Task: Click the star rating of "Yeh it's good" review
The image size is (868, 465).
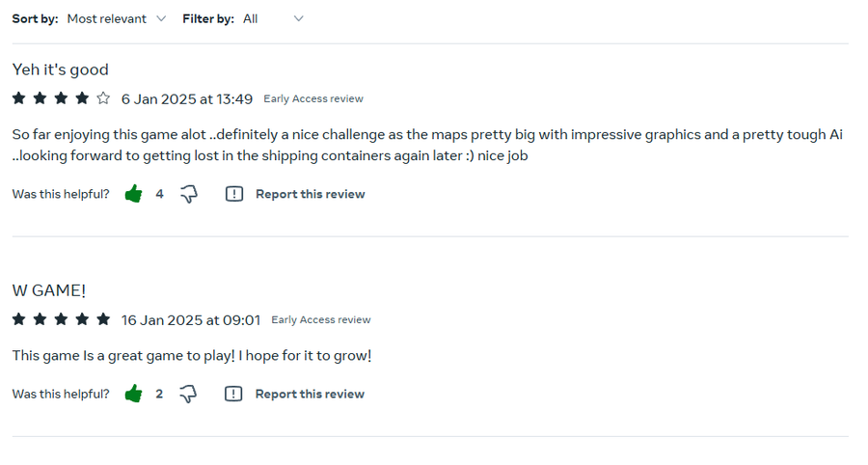Action: coord(61,98)
